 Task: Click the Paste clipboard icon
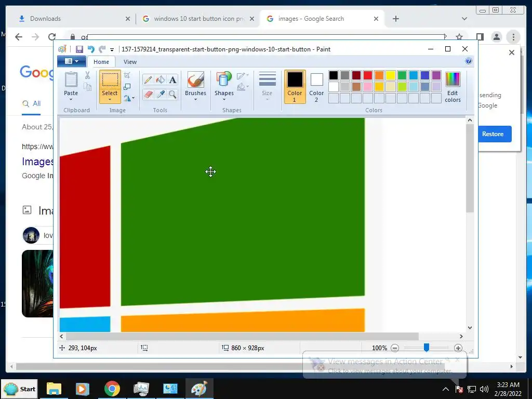coord(71,79)
